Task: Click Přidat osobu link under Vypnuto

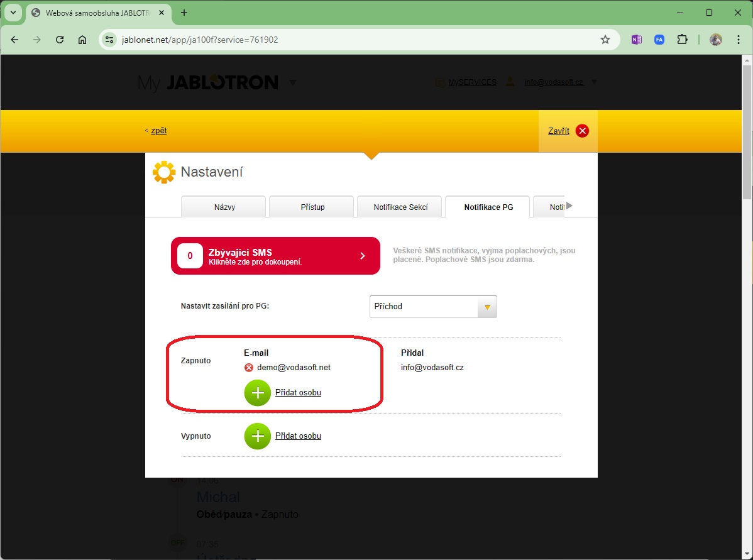Action: click(x=298, y=436)
